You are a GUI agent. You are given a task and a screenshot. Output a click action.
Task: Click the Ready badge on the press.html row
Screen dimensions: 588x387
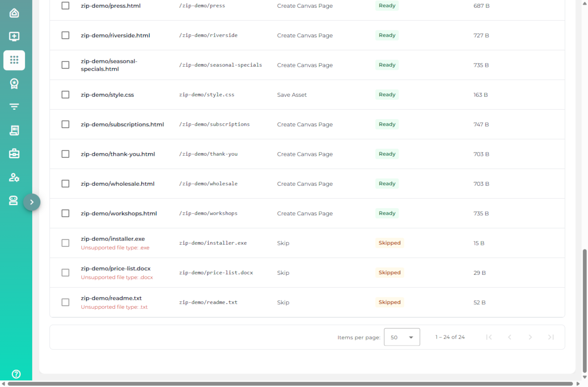[x=387, y=6]
